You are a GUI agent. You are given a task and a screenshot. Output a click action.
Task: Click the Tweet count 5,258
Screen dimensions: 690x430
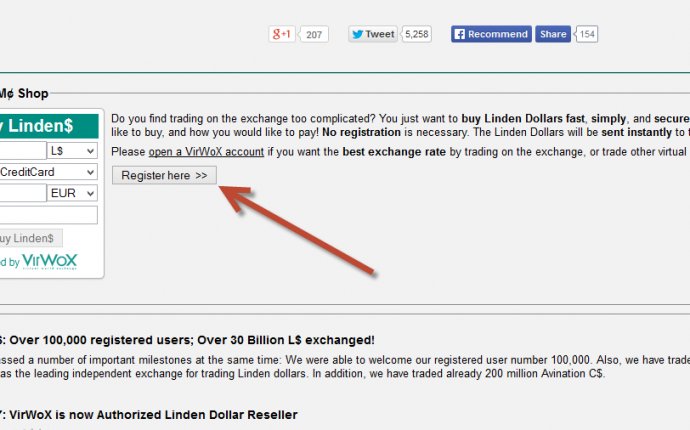coord(416,34)
